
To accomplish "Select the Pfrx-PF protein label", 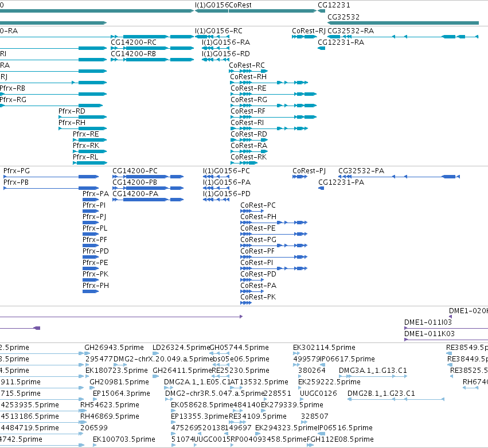I will pyautogui.click(x=95, y=240).
